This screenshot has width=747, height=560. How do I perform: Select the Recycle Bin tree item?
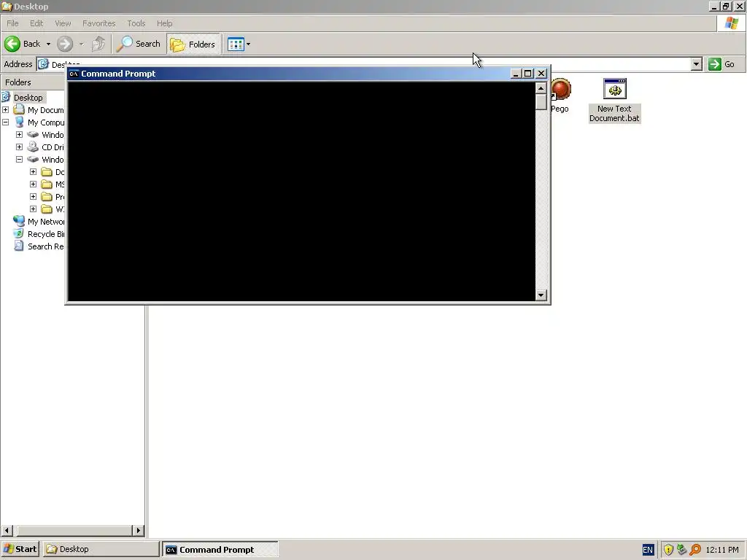(x=46, y=234)
